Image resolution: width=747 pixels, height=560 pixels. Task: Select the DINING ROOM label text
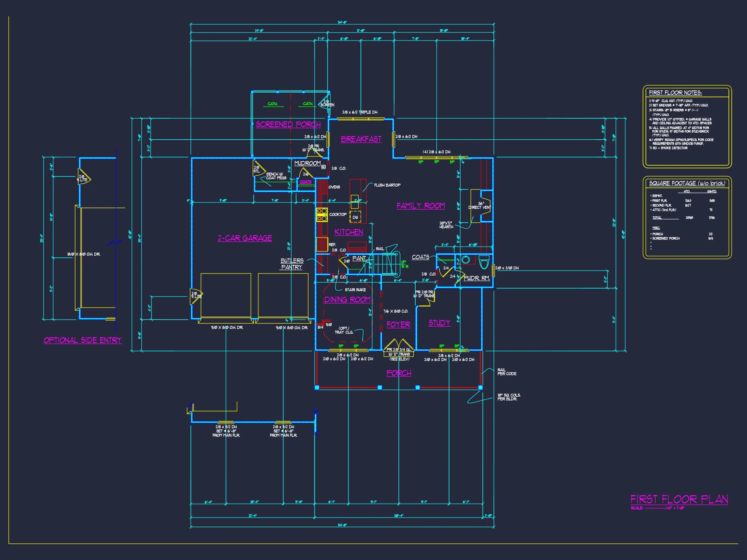(x=347, y=299)
